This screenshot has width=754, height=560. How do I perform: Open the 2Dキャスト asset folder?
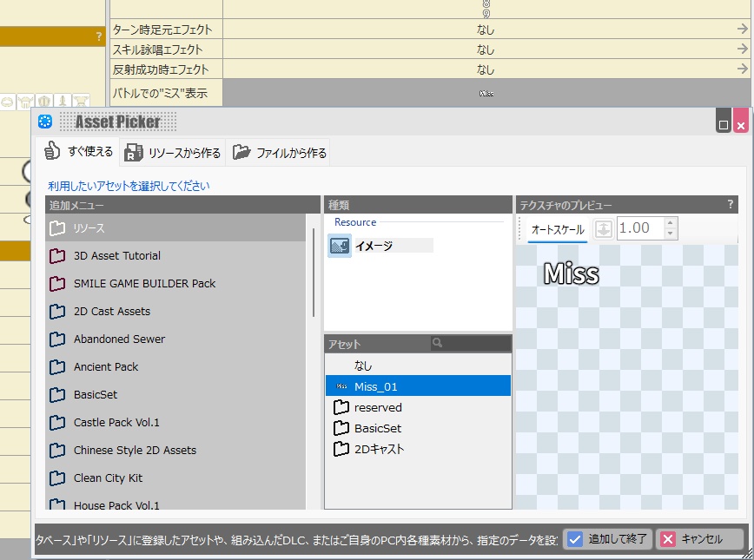point(418,449)
